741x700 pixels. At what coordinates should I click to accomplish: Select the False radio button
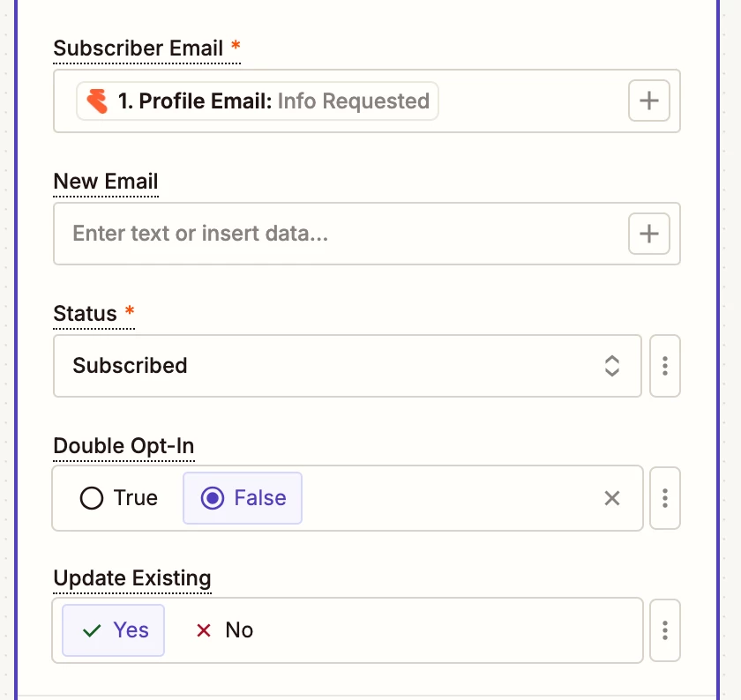[x=213, y=498]
